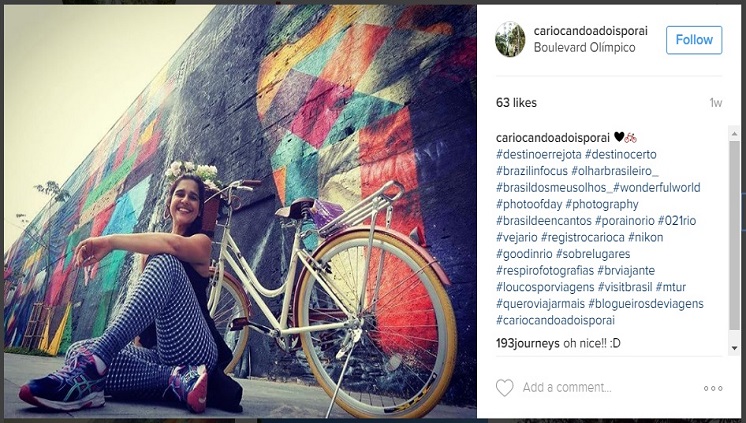Screen dimensions: 746x423
Task: Open the 193journeys commenter profile
Action: [x=528, y=344]
